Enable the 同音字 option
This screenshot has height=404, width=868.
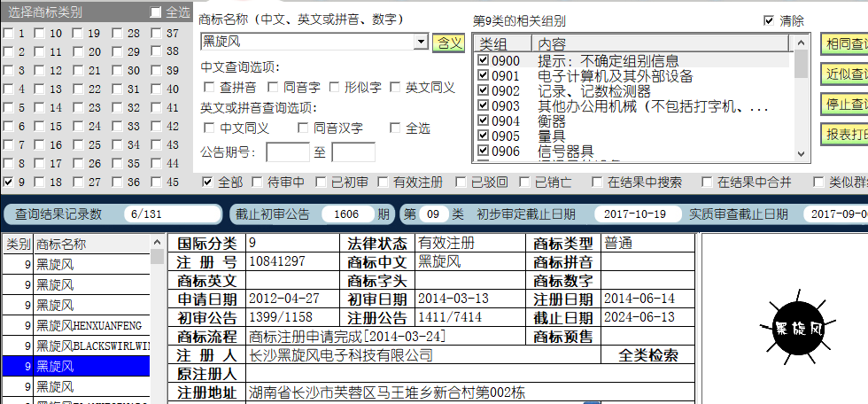pos(273,88)
